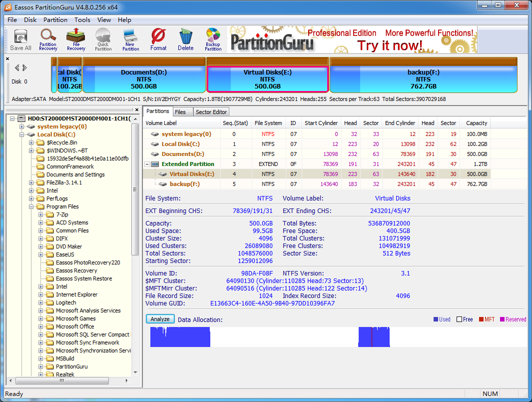Select Documents(D:) row in partition table
This screenshot has width=532, height=402.
point(317,154)
